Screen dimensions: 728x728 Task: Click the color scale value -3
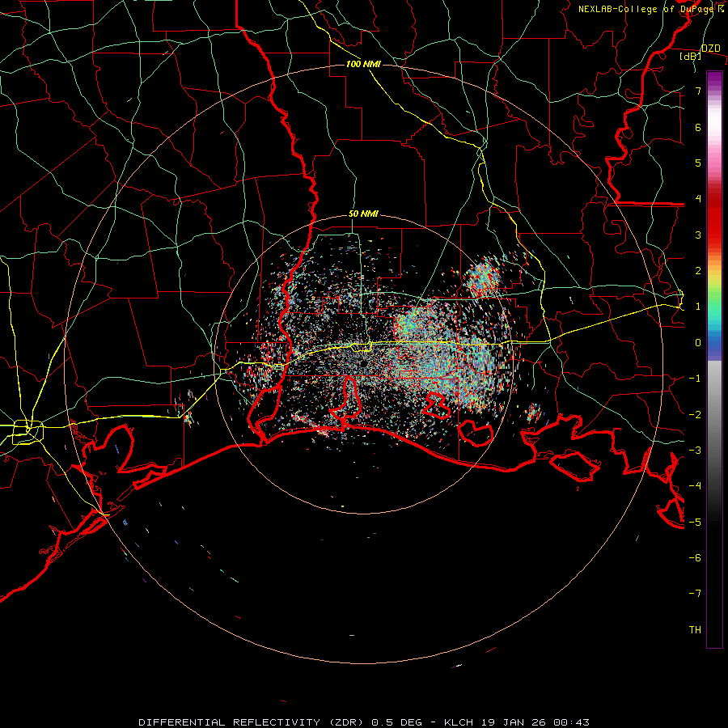695,451
